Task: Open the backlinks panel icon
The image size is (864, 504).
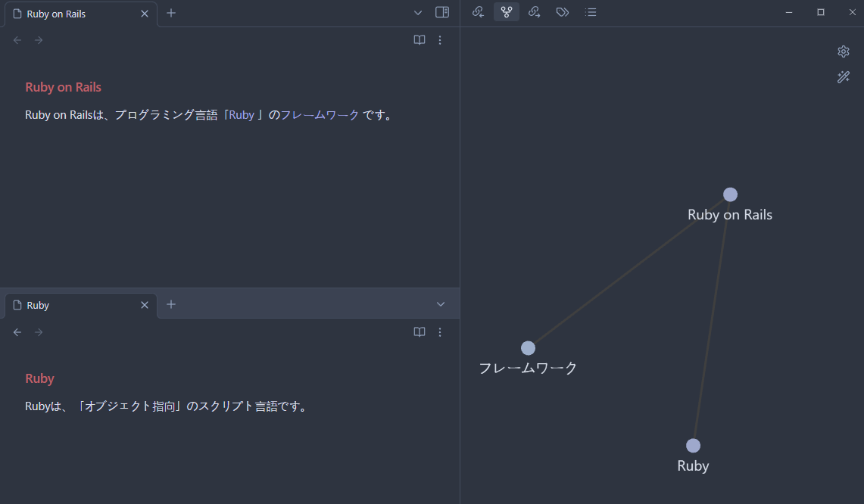Action: pyautogui.click(x=478, y=12)
